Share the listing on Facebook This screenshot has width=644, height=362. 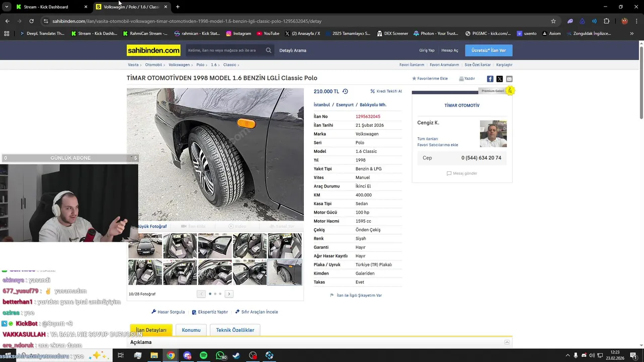490,79
